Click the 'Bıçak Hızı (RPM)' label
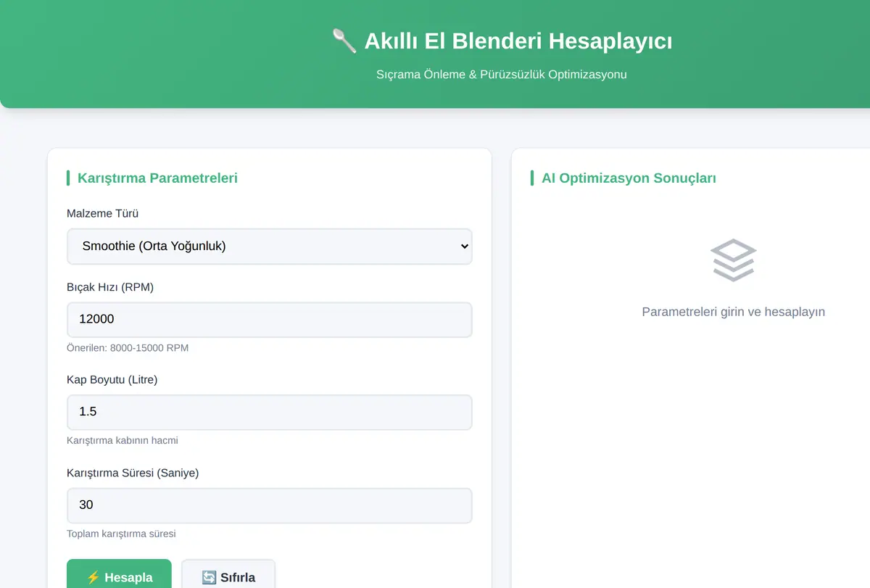Image resolution: width=870 pixels, height=588 pixels. click(x=110, y=287)
